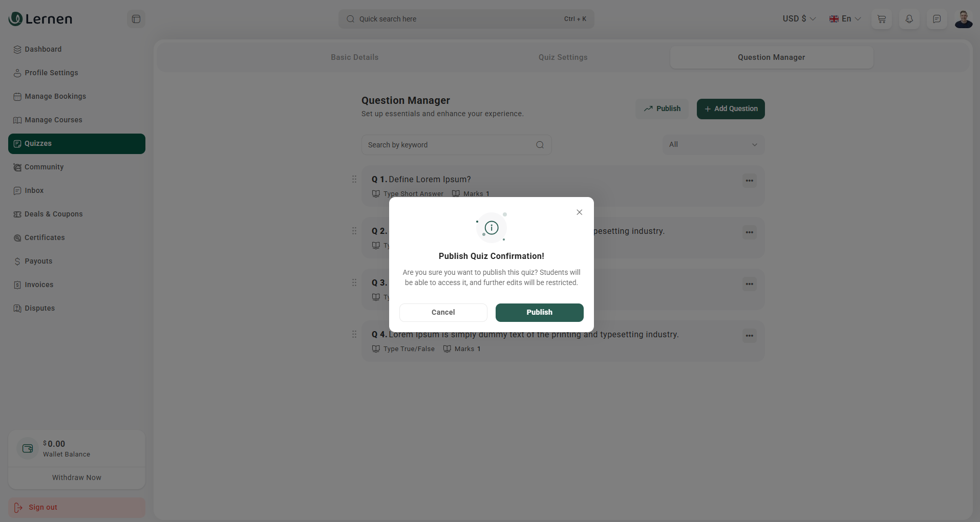980x522 pixels.
Task: Open the notifications bell icon
Action: (909, 19)
